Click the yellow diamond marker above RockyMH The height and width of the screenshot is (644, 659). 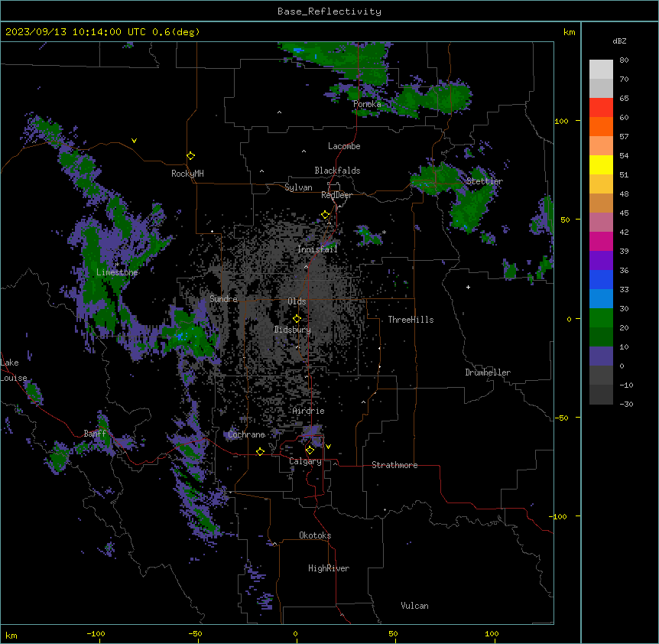tap(191, 156)
